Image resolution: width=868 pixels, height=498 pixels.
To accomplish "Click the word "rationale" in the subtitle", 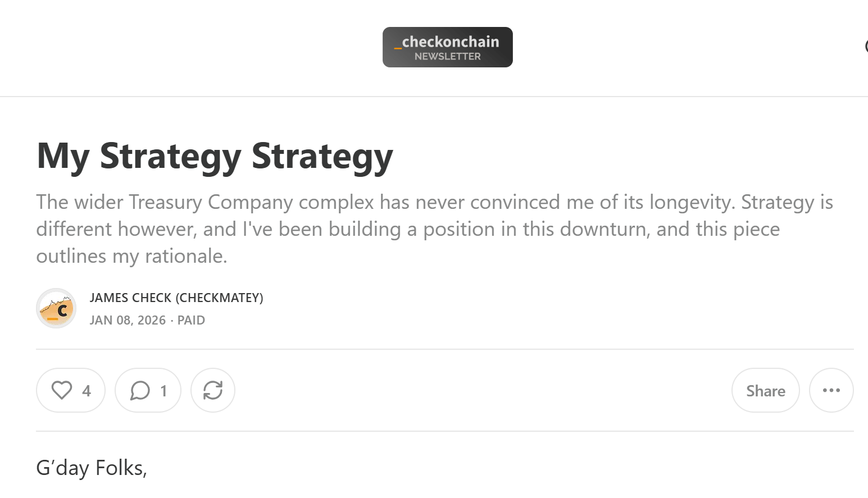I will tap(185, 256).
